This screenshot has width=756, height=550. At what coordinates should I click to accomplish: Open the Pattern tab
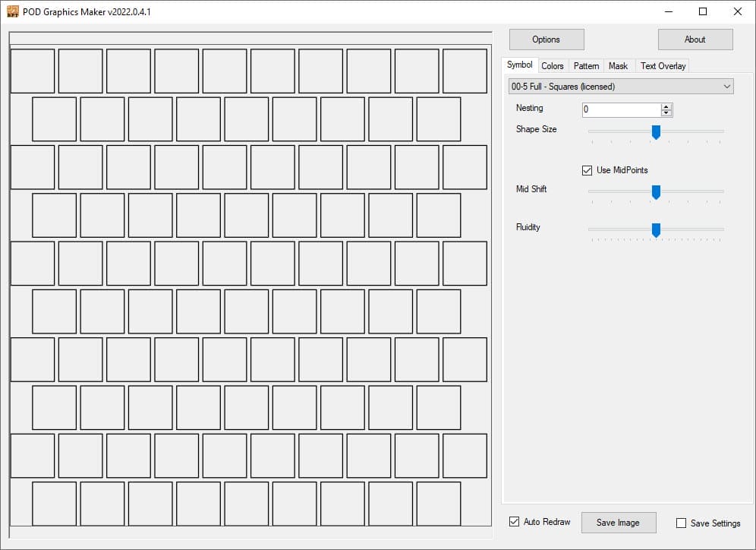tap(586, 66)
